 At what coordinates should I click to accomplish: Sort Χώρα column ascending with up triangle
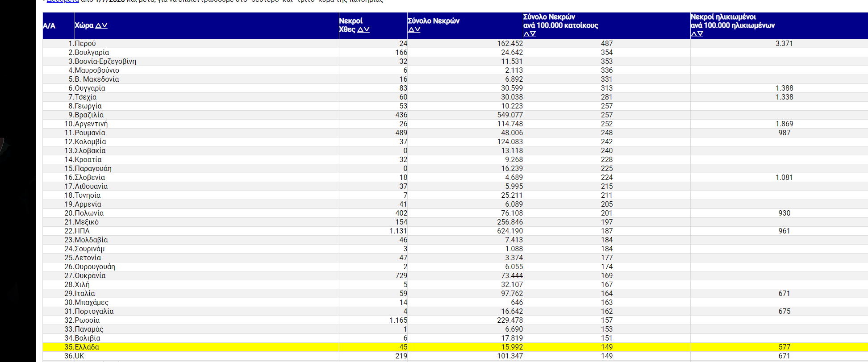(98, 25)
